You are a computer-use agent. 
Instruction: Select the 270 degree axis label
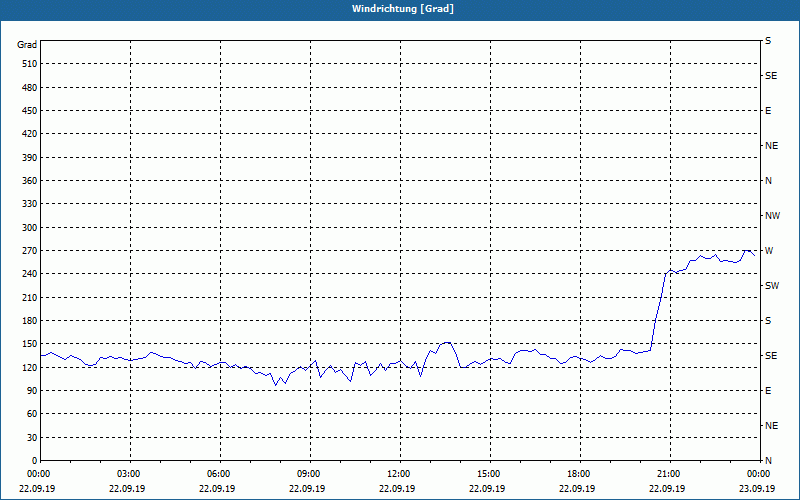tap(30, 251)
